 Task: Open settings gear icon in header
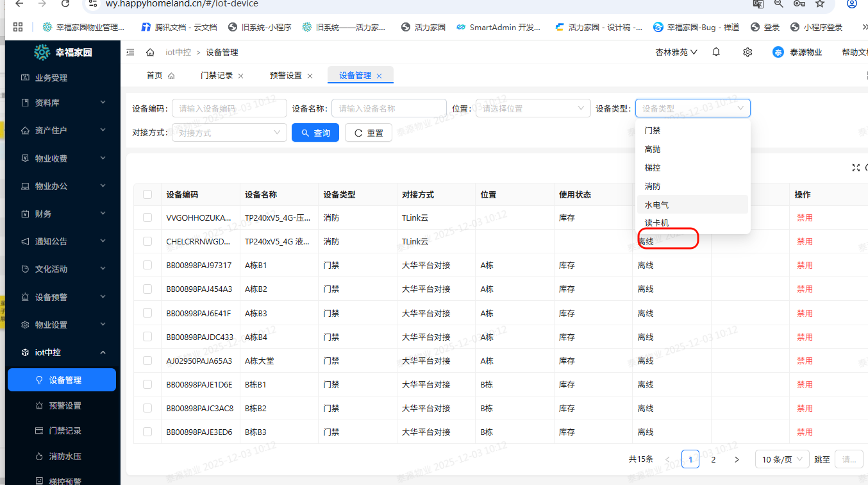click(747, 52)
